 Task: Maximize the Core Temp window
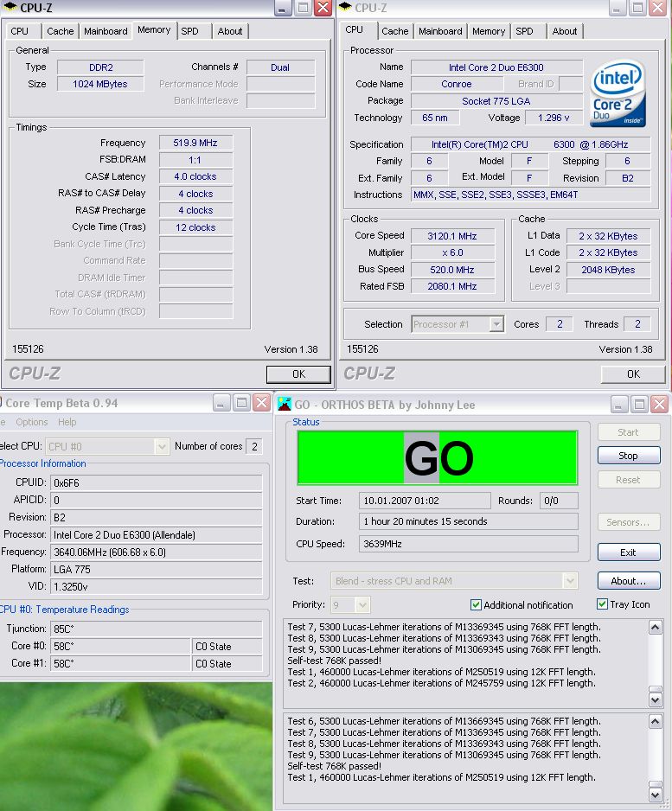coord(241,403)
